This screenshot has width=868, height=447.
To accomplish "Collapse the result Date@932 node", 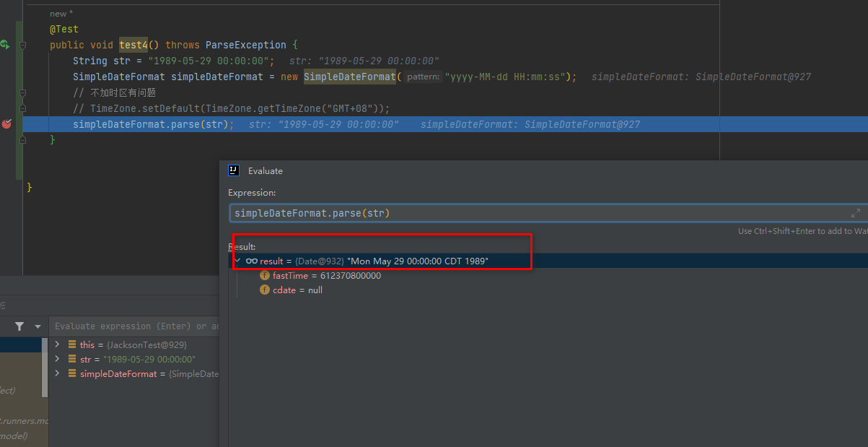I will pyautogui.click(x=237, y=260).
